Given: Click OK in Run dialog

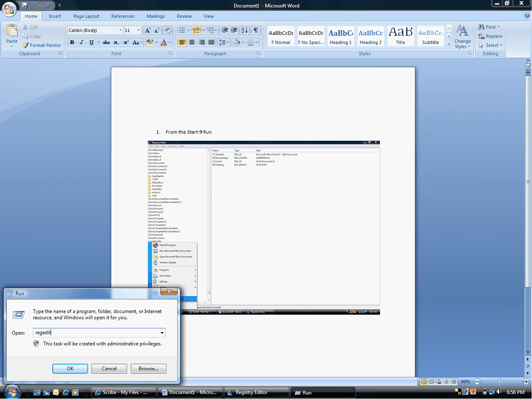Looking at the screenshot, I should point(70,369).
